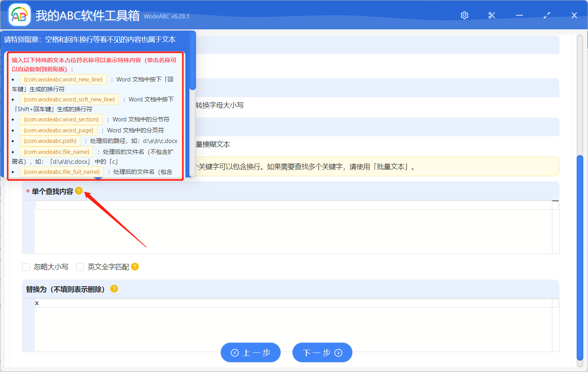Show help for the 英文全字匹配 option
The image size is (588, 372).
pyautogui.click(x=134, y=267)
